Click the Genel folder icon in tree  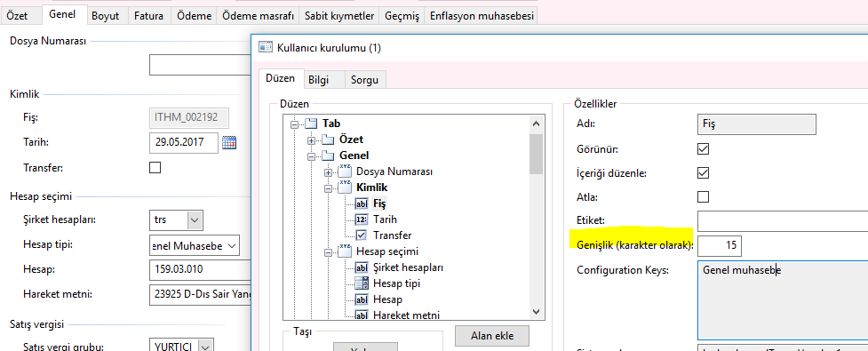[328, 156]
